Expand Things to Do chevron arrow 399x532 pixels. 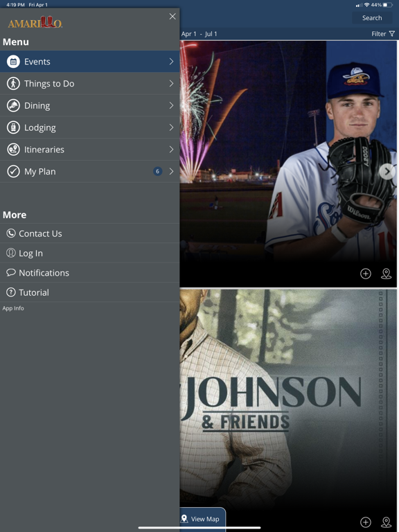tap(171, 83)
